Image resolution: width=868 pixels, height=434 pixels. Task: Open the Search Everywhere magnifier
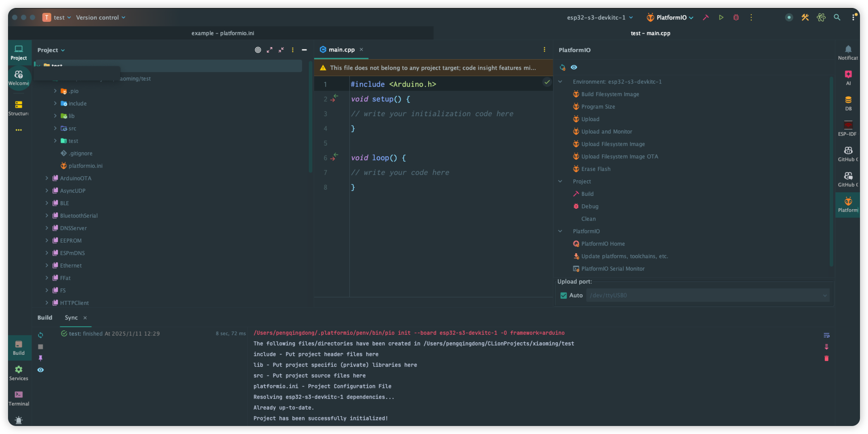pyautogui.click(x=837, y=17)
